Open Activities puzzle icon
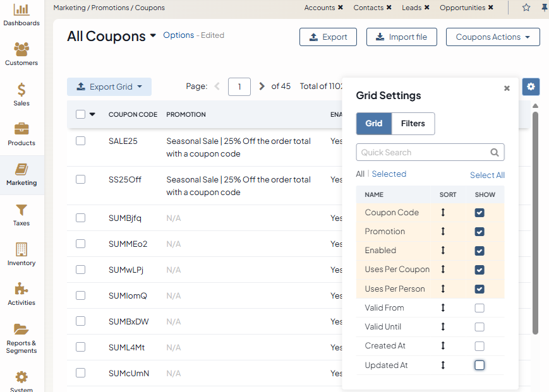549x392 pixels. (x=21, y=290)
